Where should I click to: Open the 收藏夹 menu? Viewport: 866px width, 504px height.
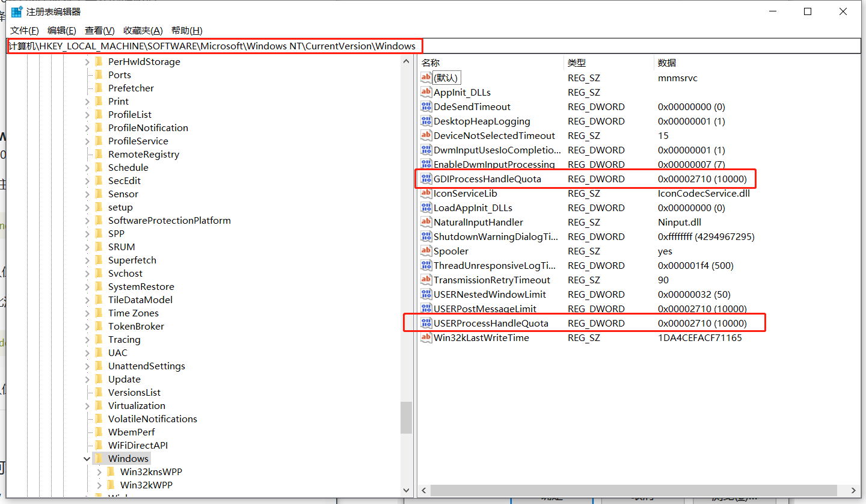click(x=143, y=30)
